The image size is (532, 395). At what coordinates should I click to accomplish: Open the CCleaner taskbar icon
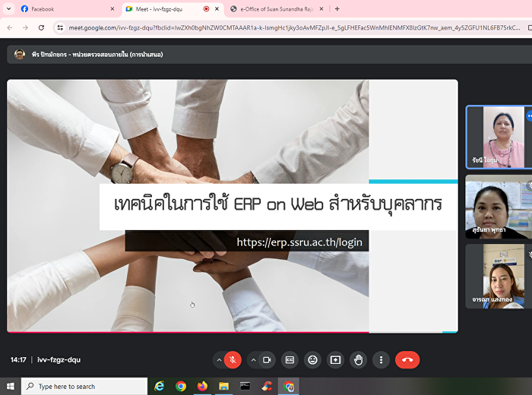(x=267, y=386)
